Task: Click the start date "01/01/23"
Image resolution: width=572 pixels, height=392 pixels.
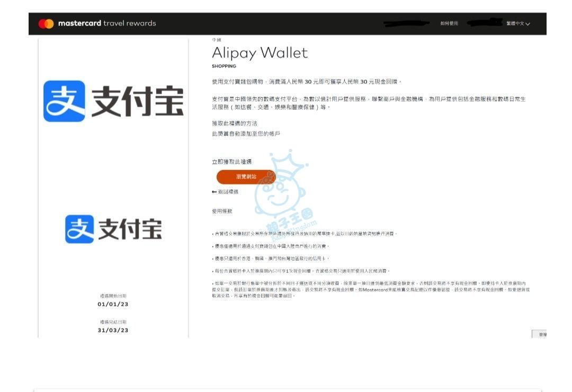Action: [x=113, y=304]
